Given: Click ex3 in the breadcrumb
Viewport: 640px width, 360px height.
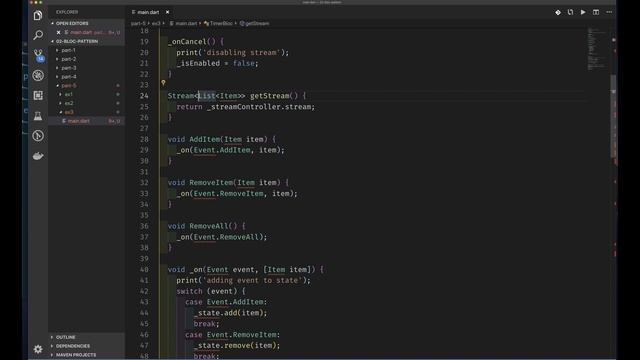Looking at the screenshot, I should [x=156, y=24].
